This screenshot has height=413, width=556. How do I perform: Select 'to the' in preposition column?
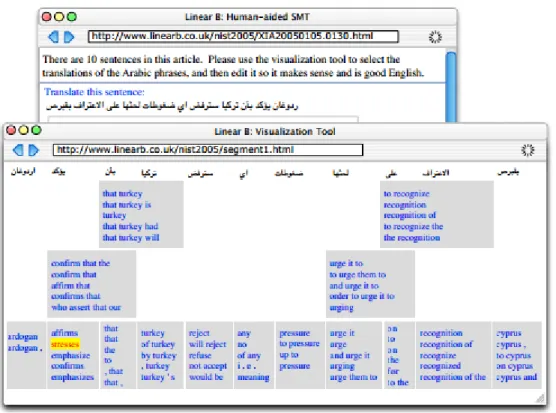[x=398, y=382]
